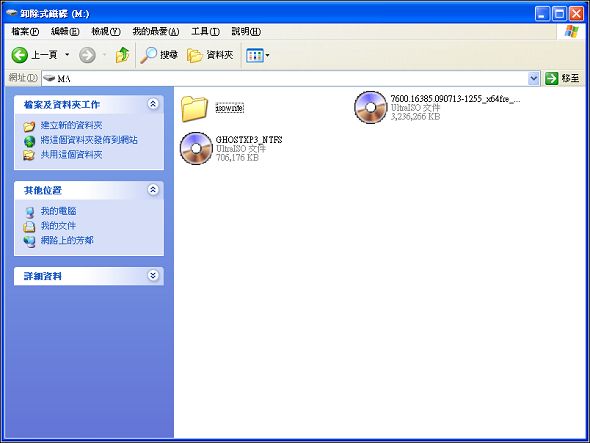Collapse the 檔案及資料夾工作 panel

coord(153,104)
